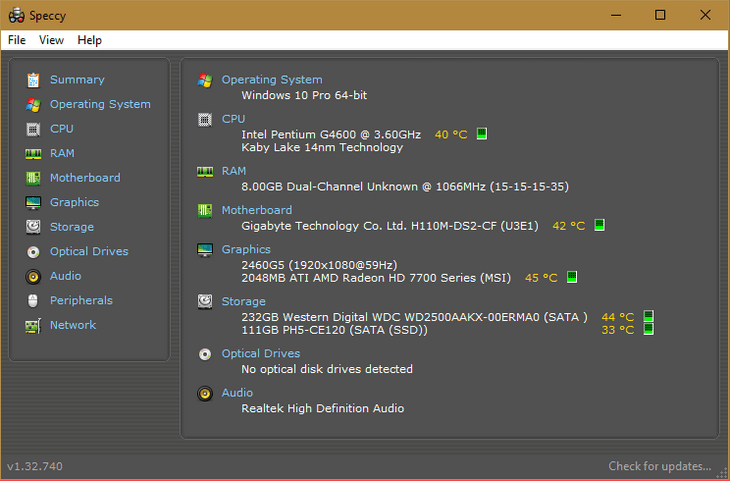Click the CPU temperature 40 °C value
731x483 pixels.
[451, 135]
